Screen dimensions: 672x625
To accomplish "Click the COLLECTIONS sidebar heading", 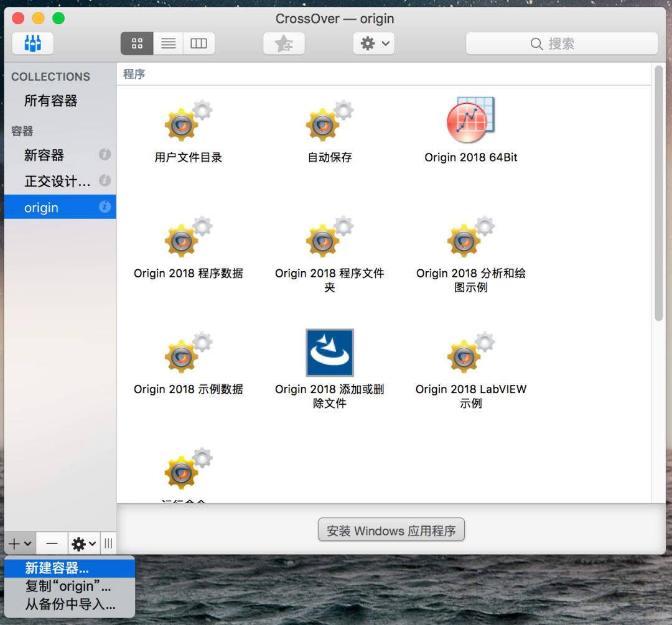I will click(50, 76).
